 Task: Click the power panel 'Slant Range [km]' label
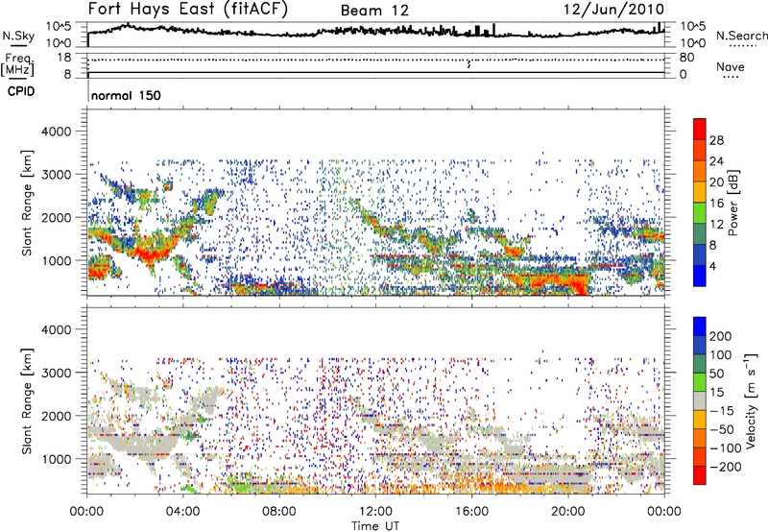[x=27, y=203]
